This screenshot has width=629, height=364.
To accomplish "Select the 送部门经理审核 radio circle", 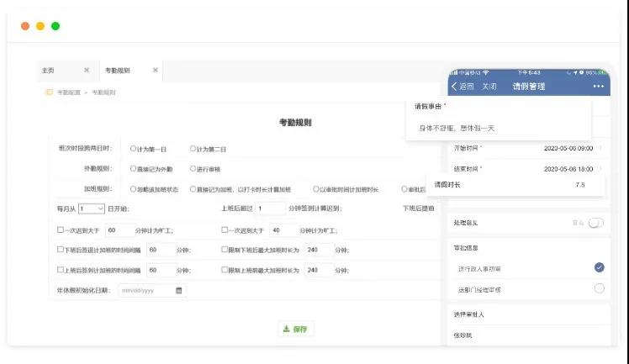I will pyautogui.click(x=599, y=288).
